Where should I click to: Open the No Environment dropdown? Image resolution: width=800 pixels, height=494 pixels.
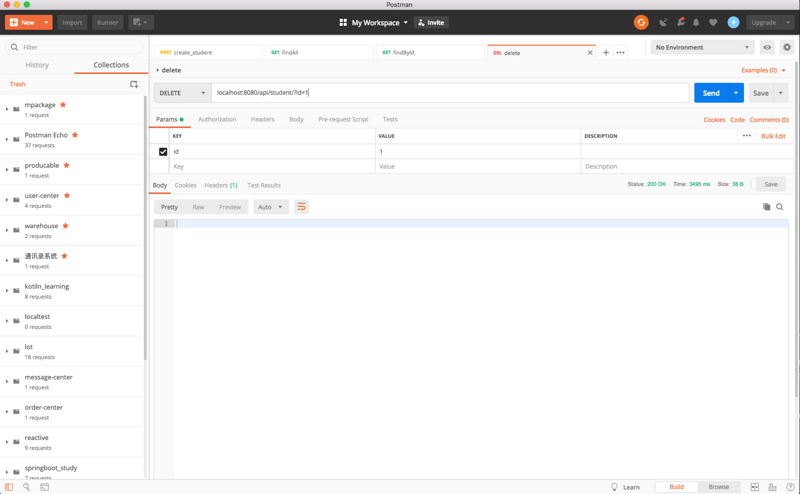702,47
